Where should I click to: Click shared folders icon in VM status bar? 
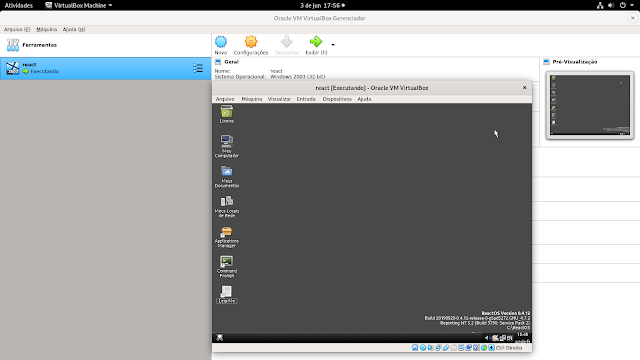coord(453,348)
